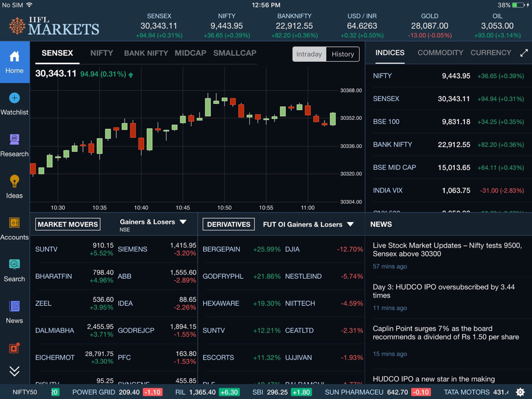Open the EICHERMOT gainer row
The width and height of the screenshot is (532, 399).
click(x=74, y=358)
